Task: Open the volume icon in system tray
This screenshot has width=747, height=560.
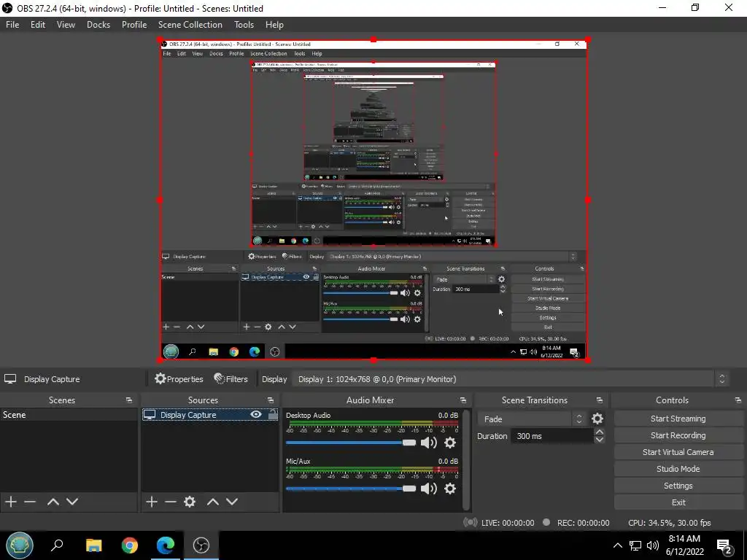Action: pyautogui.click(x=653, y=545)
